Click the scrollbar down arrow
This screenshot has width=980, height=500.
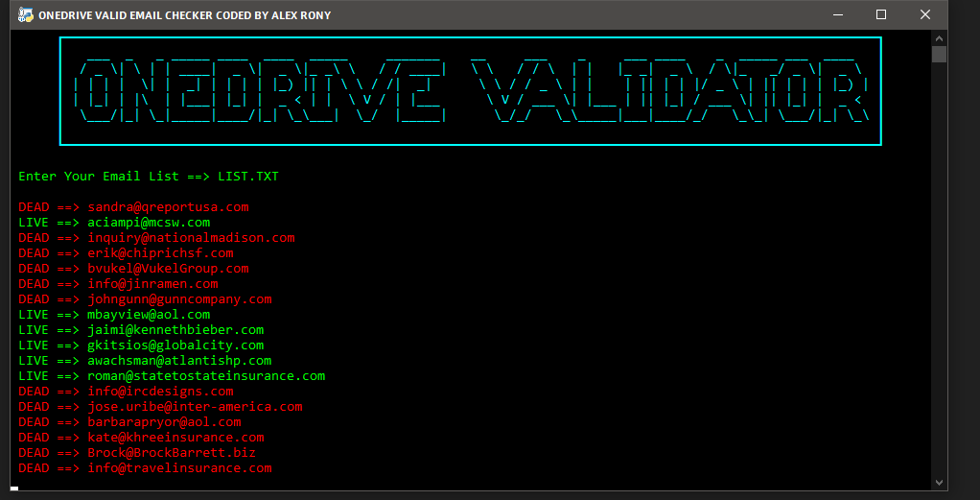pyautogui.click(x=939, y=483)
